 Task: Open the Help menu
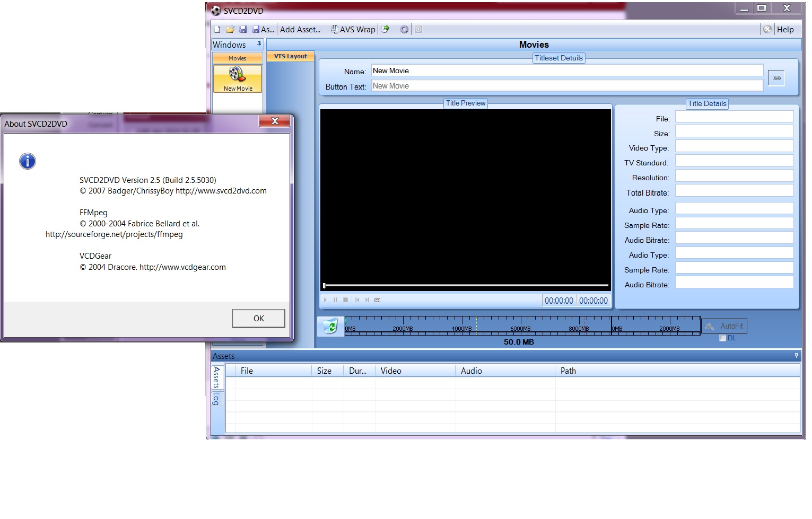(785, 30)
